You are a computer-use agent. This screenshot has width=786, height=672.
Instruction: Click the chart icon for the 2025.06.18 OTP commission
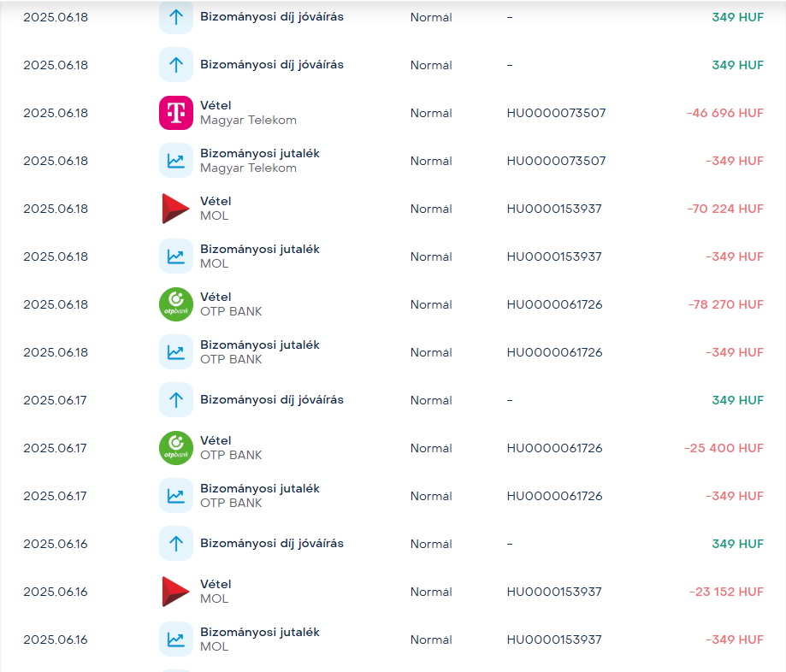pos(176,352)
